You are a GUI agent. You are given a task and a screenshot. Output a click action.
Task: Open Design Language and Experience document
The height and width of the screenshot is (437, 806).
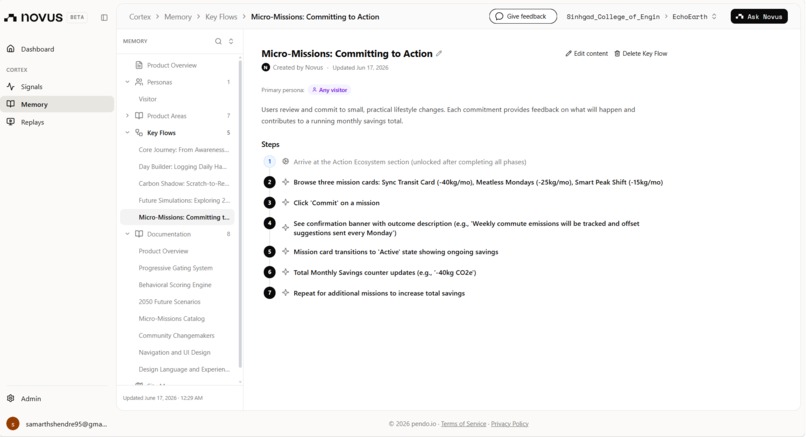coord(184,369)
